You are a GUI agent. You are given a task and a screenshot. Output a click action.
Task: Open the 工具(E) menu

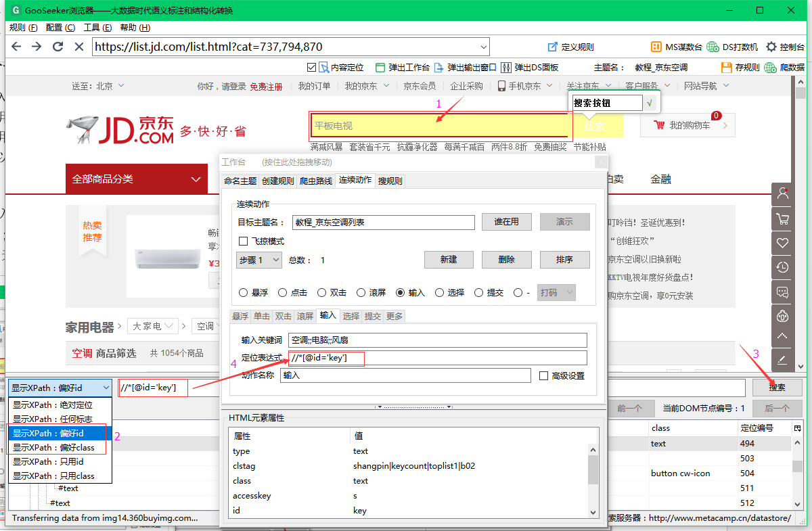(97, 28)
